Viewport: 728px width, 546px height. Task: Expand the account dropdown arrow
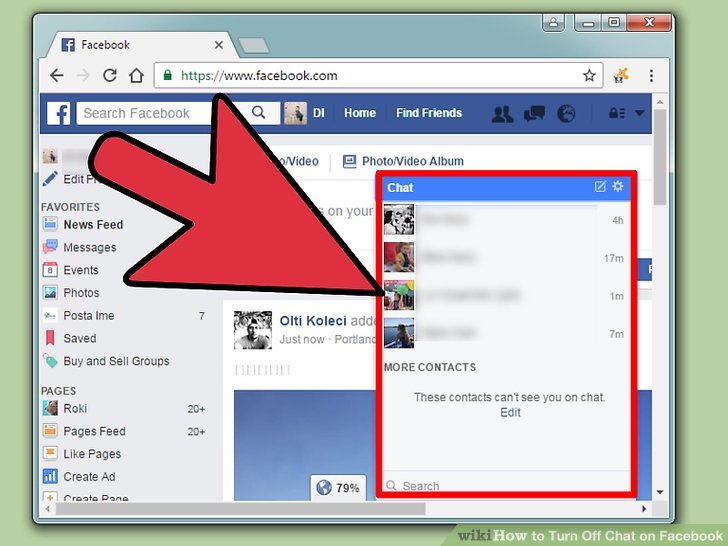tap(641, 114)
